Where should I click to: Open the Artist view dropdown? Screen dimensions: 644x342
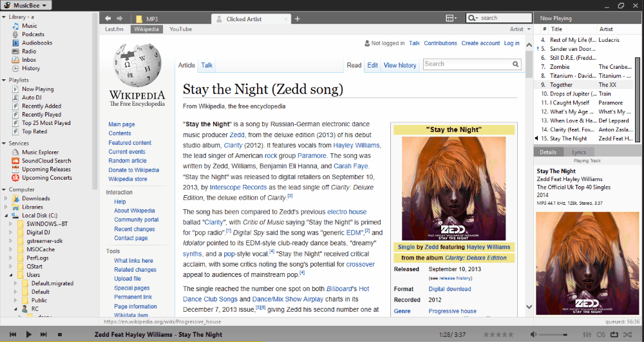click(x=520, y=29)
